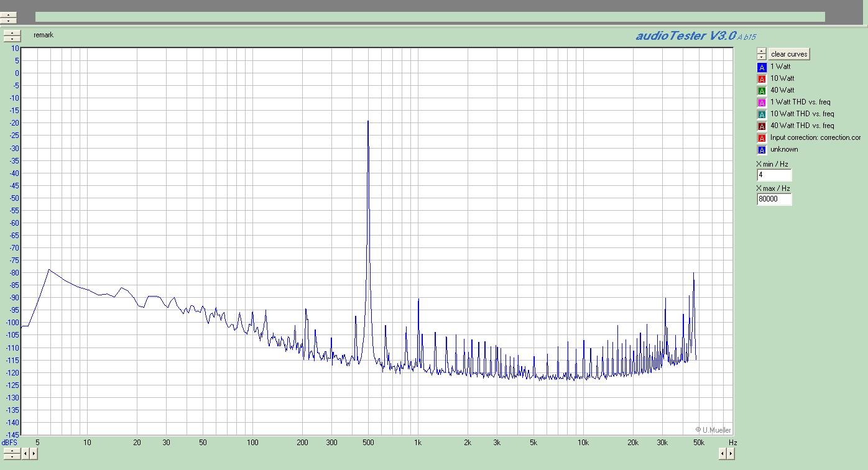Click the '40 Watt' curve label
The height and width of the screenshot is (470, 868).
pos(782,90)
